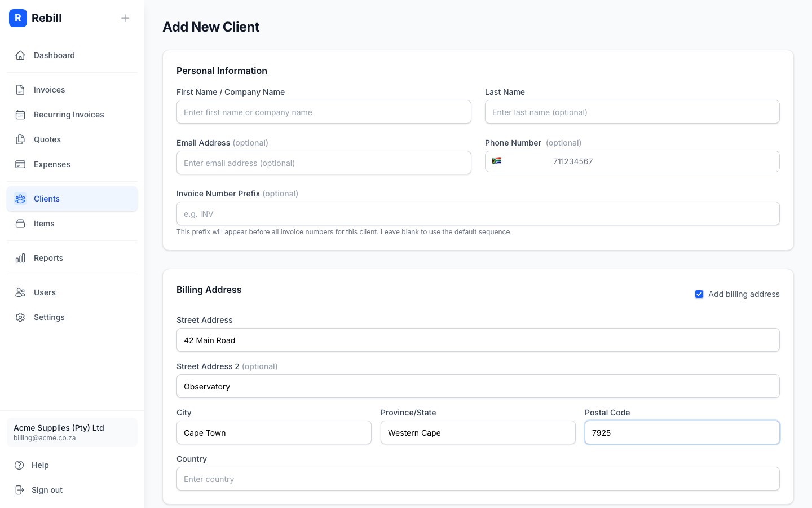Open Settings via the gear icon

[x=20, y=317]
